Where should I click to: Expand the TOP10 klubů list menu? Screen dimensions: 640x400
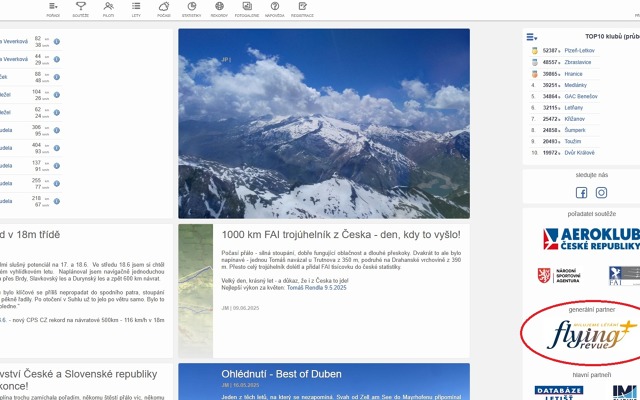point(531,37)
